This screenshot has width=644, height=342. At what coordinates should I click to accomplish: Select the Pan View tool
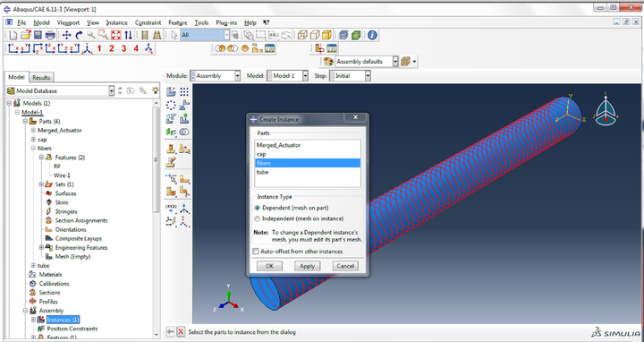66,35
